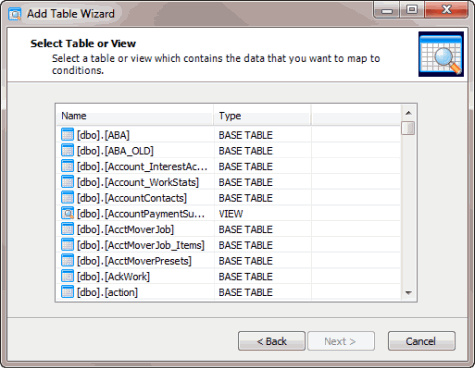Select the [dbo].[AcctMoverJob] table name
Screen dimensions: 475x368
pos(125,229)
